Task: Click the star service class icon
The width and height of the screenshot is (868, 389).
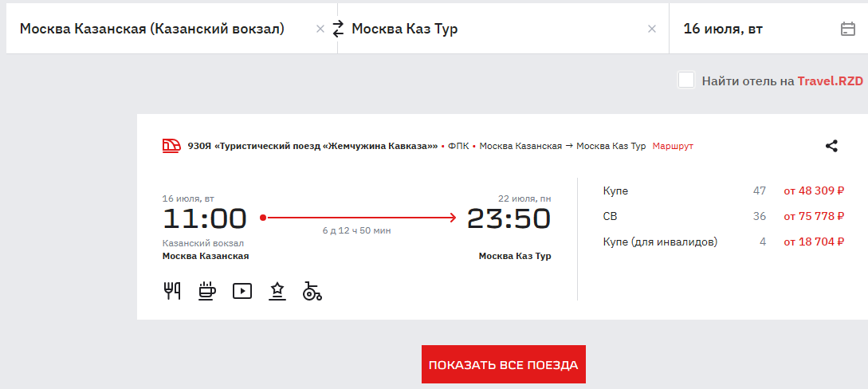Action: tap(277, 290)
